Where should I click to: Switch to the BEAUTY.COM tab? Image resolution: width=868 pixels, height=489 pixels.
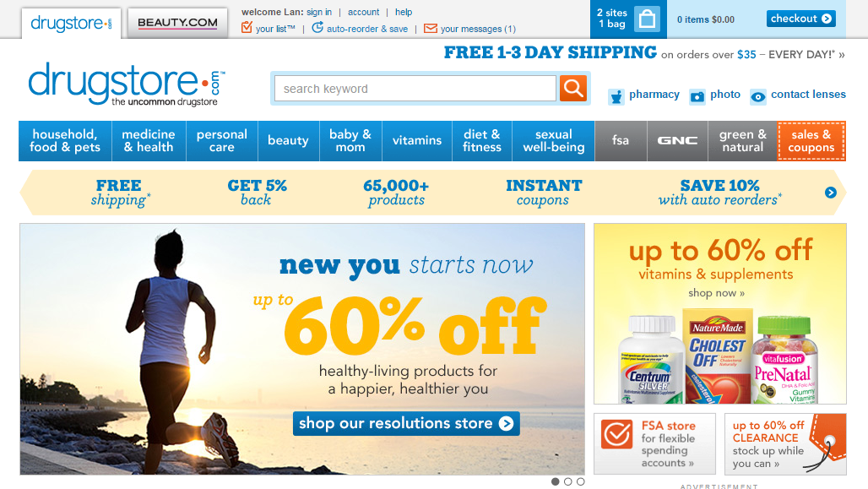(x=177, y=23)
